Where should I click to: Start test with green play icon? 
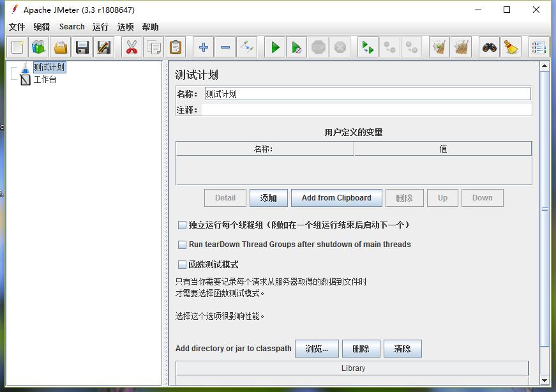coord(275,47)
